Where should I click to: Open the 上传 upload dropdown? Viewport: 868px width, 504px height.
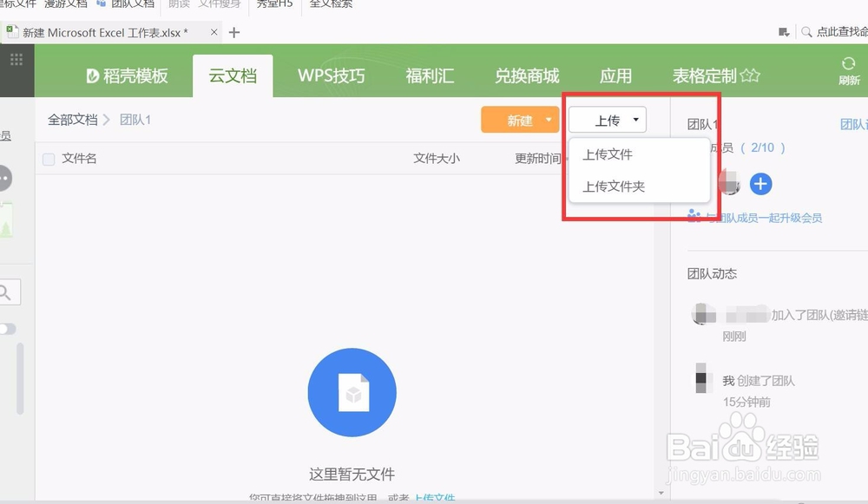[607, 120]
